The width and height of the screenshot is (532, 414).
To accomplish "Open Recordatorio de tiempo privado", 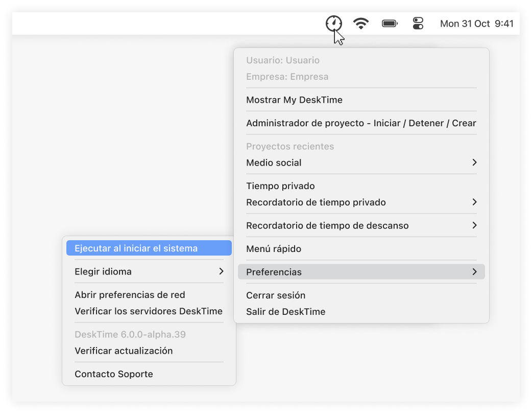I will [361, 202].
